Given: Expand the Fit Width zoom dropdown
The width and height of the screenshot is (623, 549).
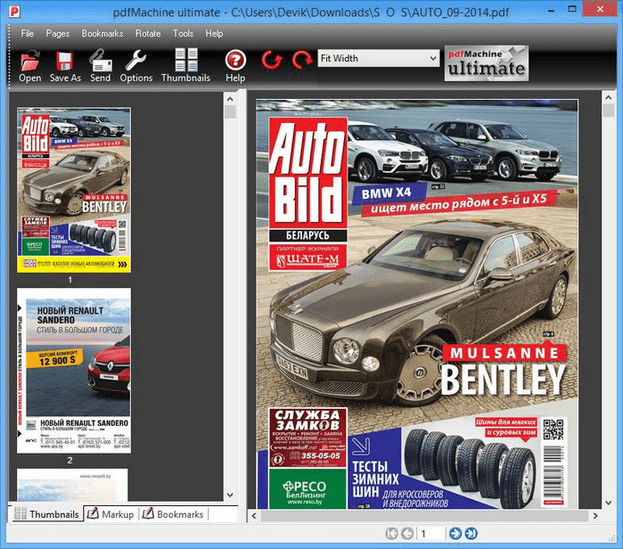Looking at the screenshot, I should (433, 58).
